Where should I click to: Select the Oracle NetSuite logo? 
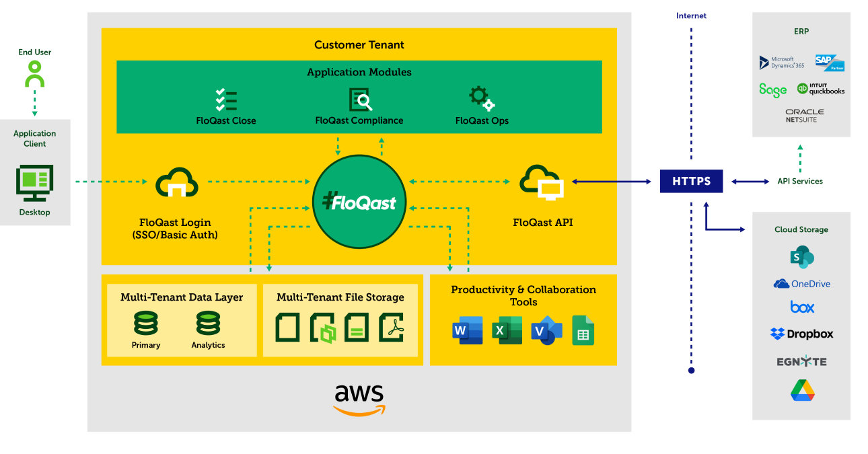click(804, 116)
